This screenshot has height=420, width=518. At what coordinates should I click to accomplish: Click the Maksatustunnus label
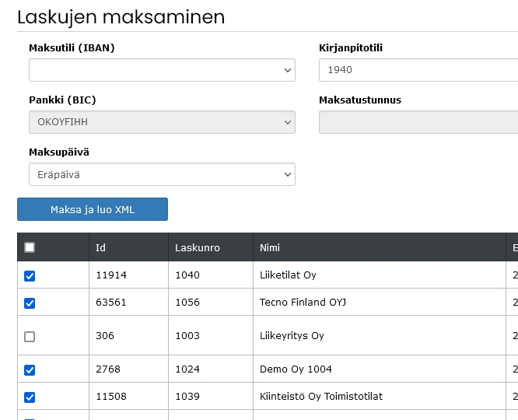[x=360, y=100]
